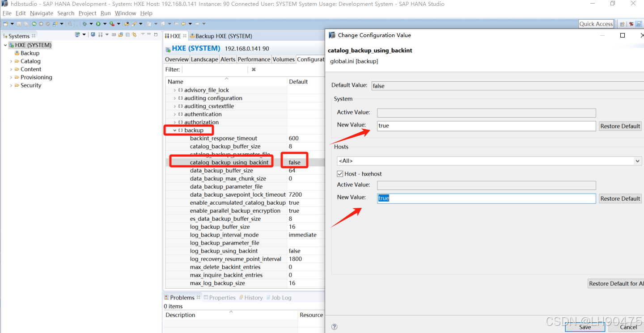
Task: Switch to the Landscape tab
Action: [204, 59]
